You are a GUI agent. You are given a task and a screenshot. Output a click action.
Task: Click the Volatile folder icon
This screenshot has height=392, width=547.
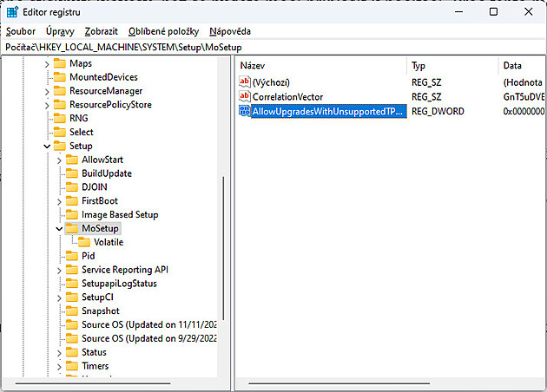tap(84, 242)
